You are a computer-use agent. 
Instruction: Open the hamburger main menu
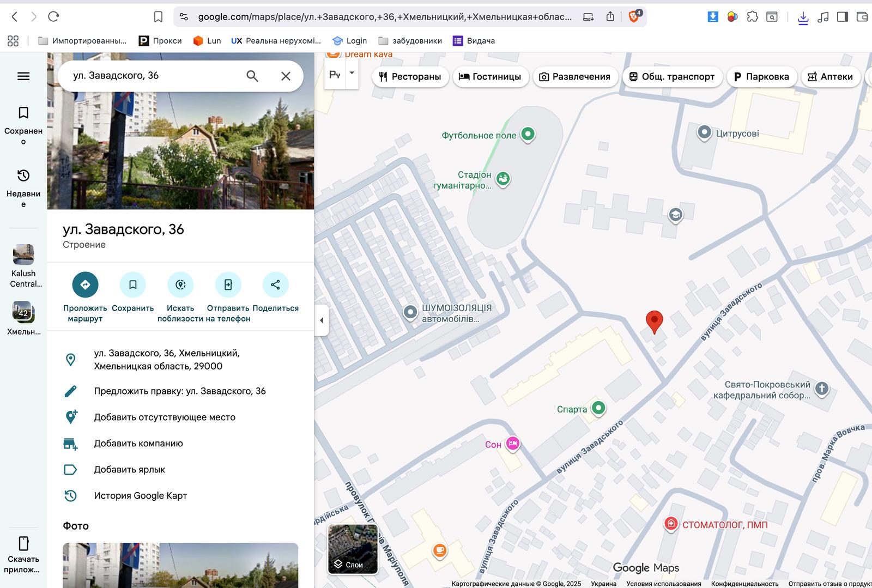click(x=23, y=76)
